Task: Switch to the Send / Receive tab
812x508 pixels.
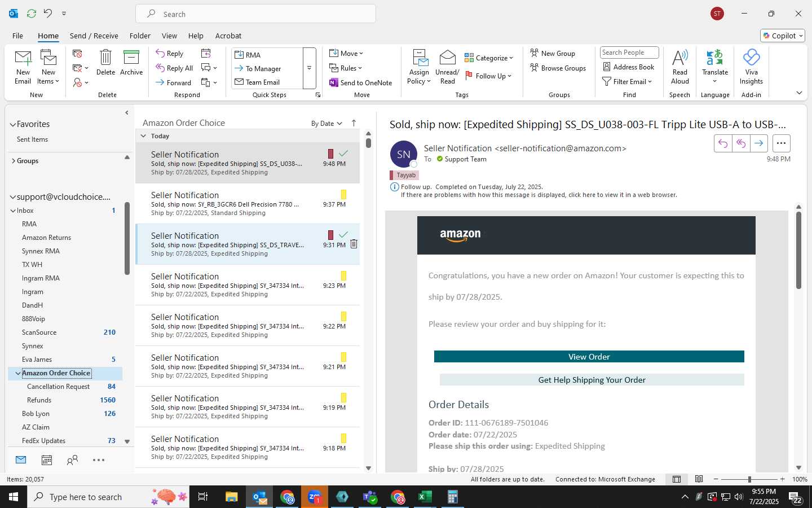Action: 94,36
